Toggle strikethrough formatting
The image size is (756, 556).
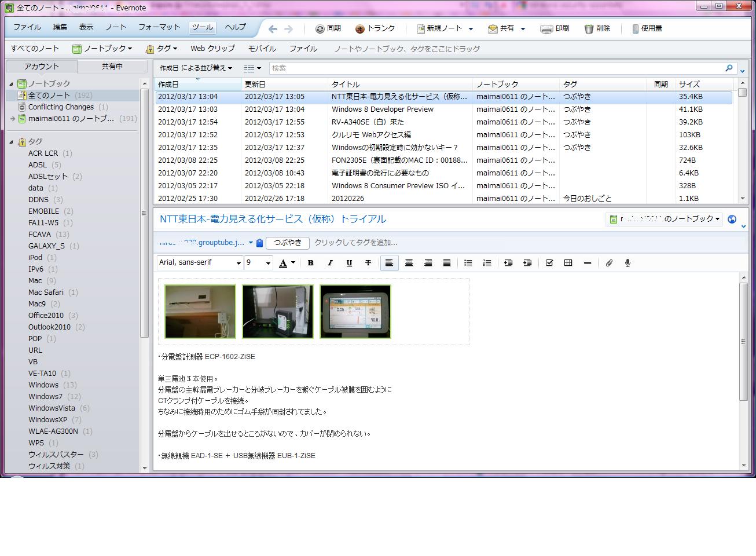pyautogui.click(x=368, y=263)
